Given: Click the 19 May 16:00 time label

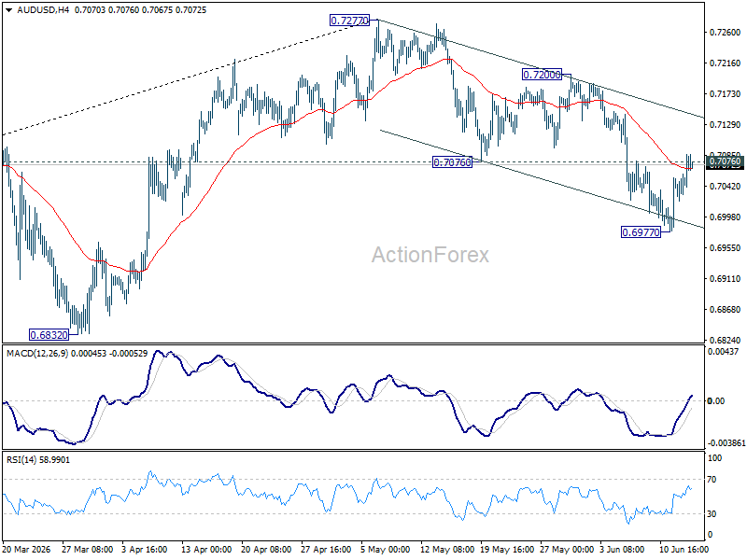Looking at the screenshot, I should click(x=505, y=550).
